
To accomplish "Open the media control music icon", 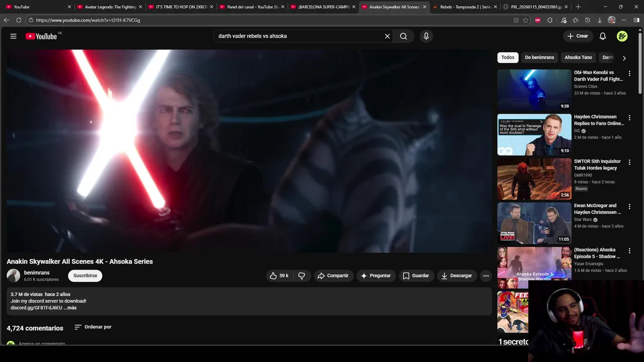I will pos(563,20).
